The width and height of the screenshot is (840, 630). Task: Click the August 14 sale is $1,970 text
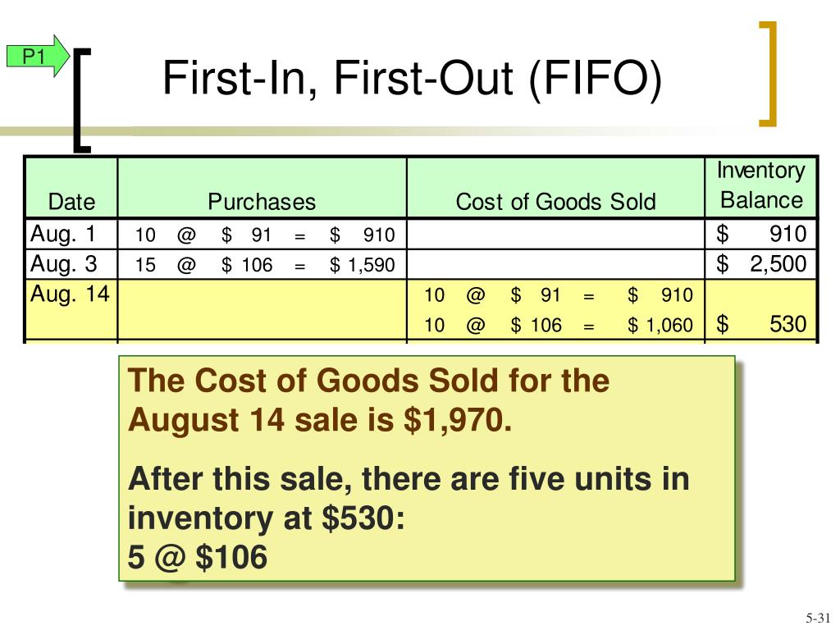click(x=320, y=419)
